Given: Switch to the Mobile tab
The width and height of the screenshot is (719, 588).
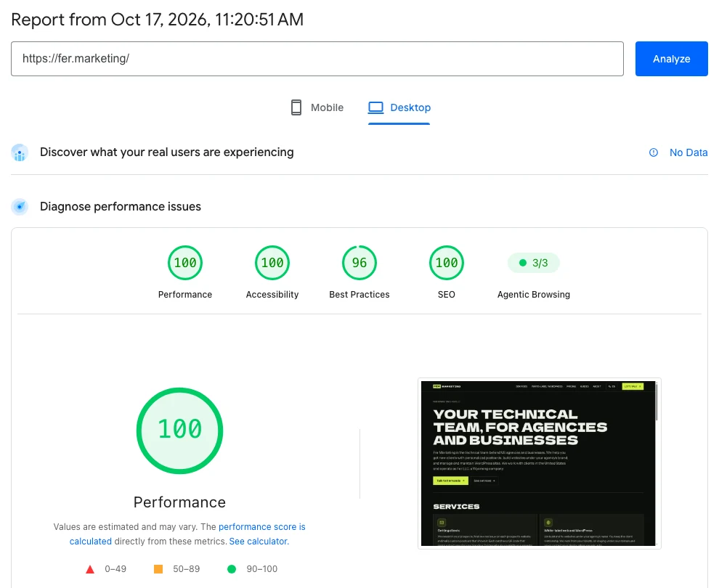Looking at the screenshot, I should pyautogui.click(x=317, y=107).
